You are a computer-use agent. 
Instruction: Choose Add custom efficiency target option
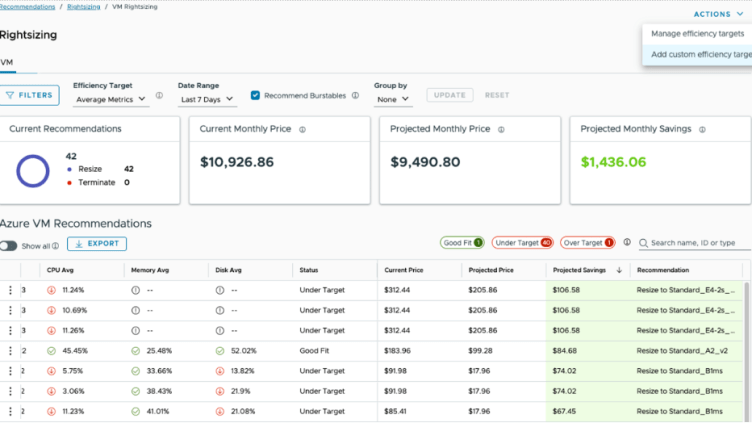697,54
